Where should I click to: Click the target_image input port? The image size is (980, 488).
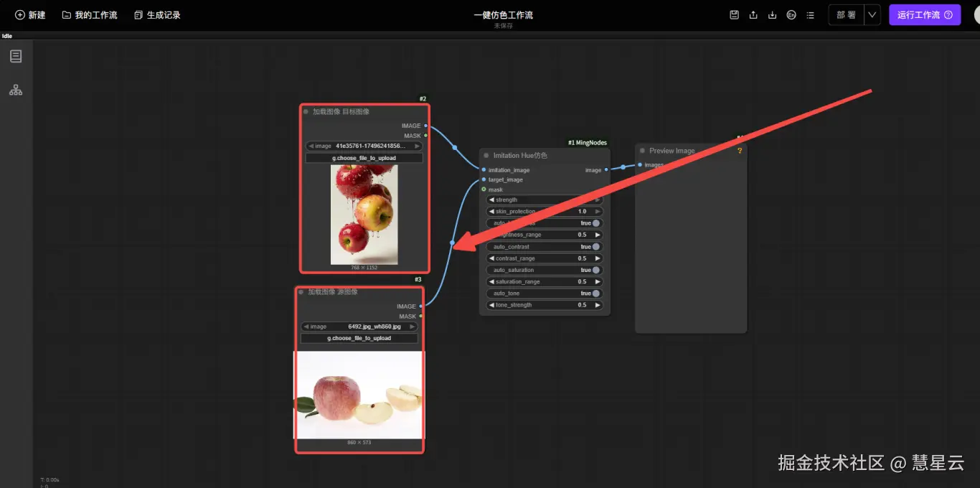[484, 179]
